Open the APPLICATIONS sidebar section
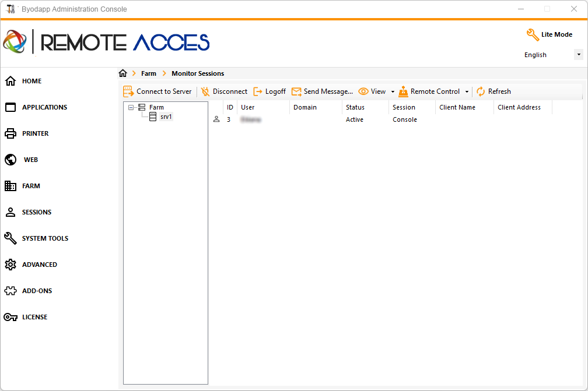The width and height of the screenshot is (588, 391). pos(44,107)
